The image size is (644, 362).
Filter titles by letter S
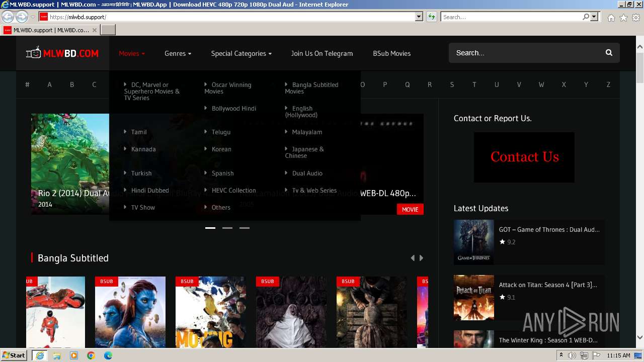pos(452,84)
